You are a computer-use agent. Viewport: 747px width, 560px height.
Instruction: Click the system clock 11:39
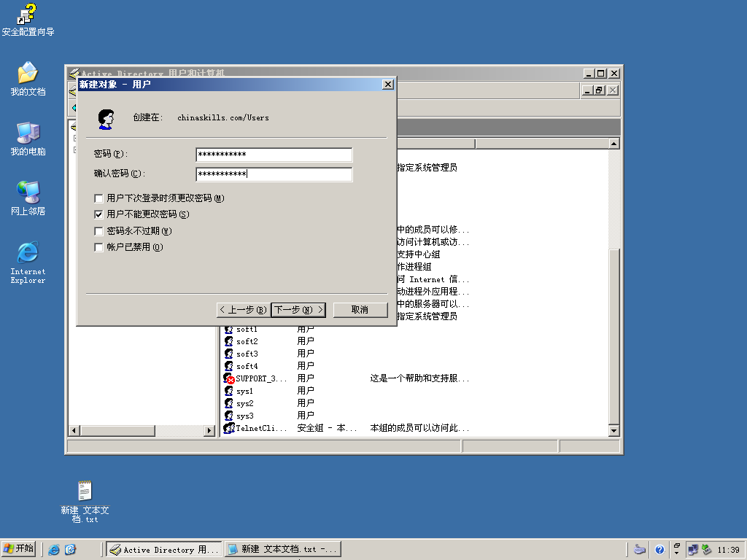click(x=729, y=550)
